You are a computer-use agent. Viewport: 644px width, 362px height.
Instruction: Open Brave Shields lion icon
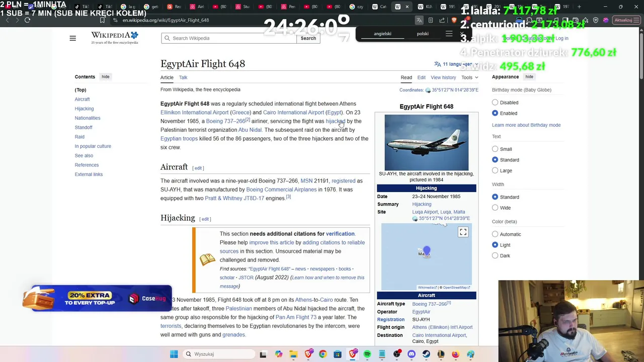454,20
